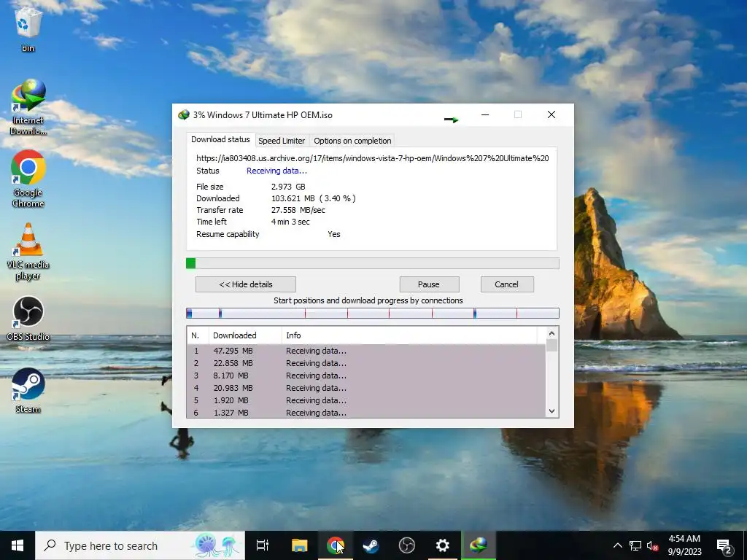Open the Options on completion tab
747x560 pixels.
pyautogui.click(x=352, y=141)
